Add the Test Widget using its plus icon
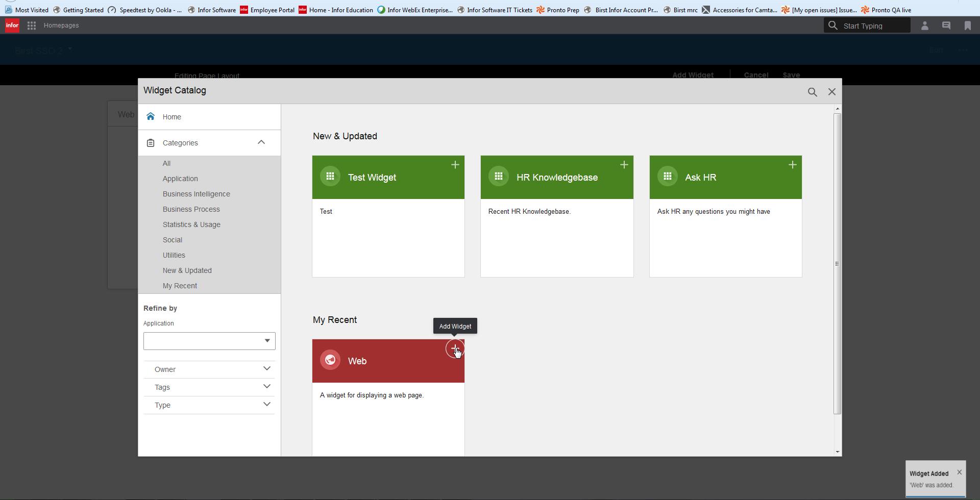This screenshot has height=500, width=980. 455,165
